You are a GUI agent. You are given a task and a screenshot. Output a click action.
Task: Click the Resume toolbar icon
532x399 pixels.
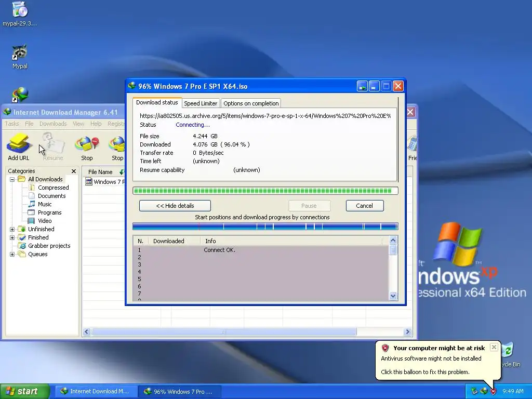54,144
